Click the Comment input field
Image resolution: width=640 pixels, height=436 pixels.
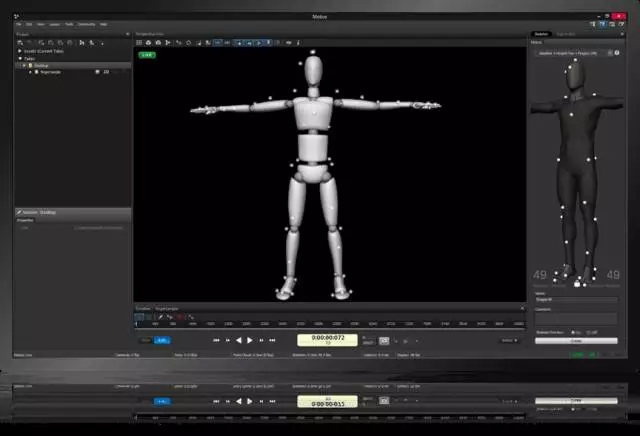click(576, 318)
